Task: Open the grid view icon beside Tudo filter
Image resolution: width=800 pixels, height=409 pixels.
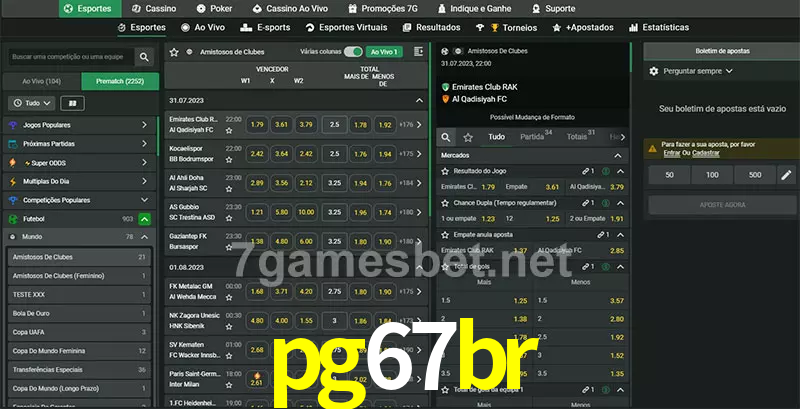Action: click(72, 104)
